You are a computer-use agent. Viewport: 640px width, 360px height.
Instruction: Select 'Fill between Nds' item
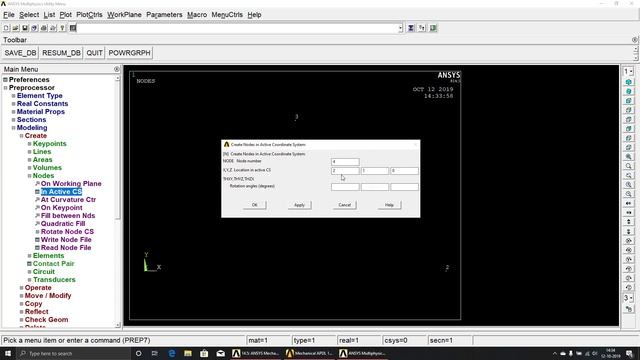point(68,216)
